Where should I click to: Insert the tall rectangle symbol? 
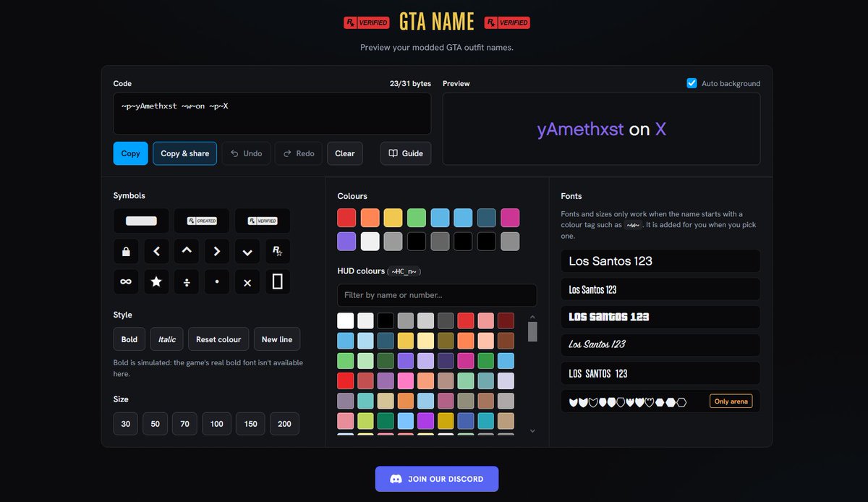pos(278,281)
